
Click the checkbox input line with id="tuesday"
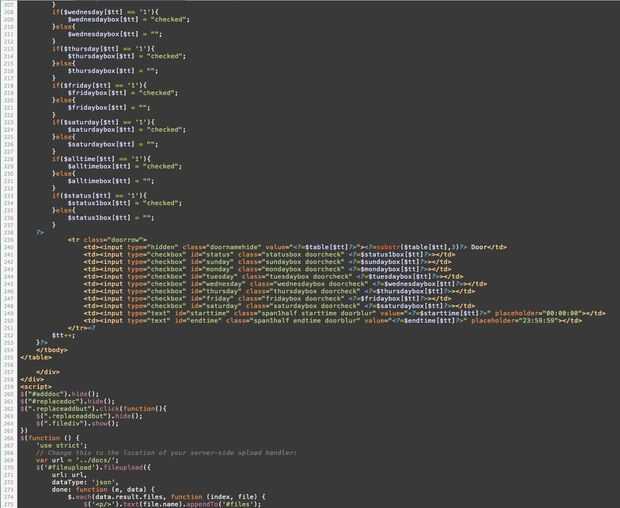click(273, 277)
